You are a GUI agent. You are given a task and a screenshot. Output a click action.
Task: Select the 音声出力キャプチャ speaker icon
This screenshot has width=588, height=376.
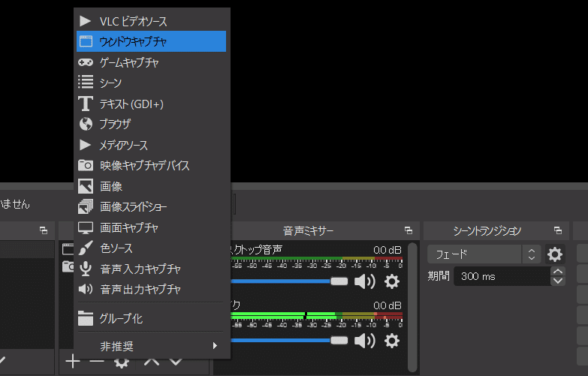pos(86,289)
